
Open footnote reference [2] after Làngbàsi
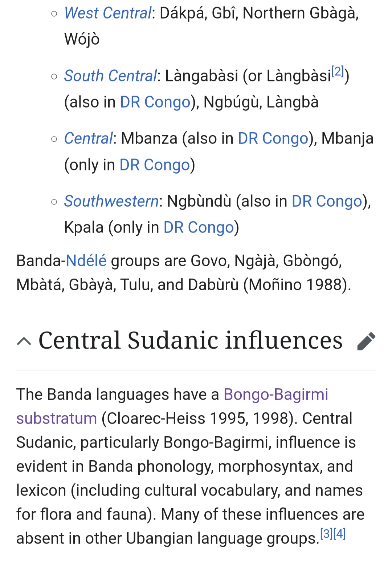coord(338,71)
